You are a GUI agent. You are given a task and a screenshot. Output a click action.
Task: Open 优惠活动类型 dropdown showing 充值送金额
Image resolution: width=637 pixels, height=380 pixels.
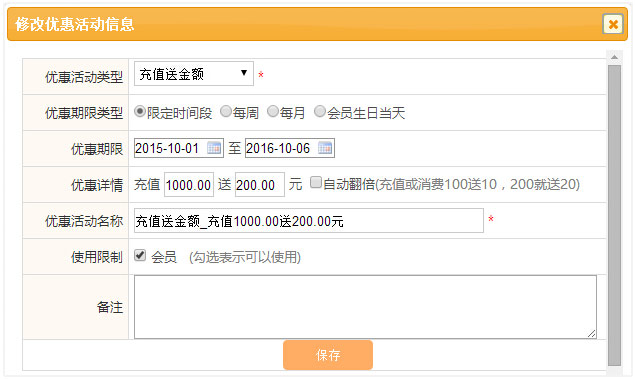(x=194, y=74)
